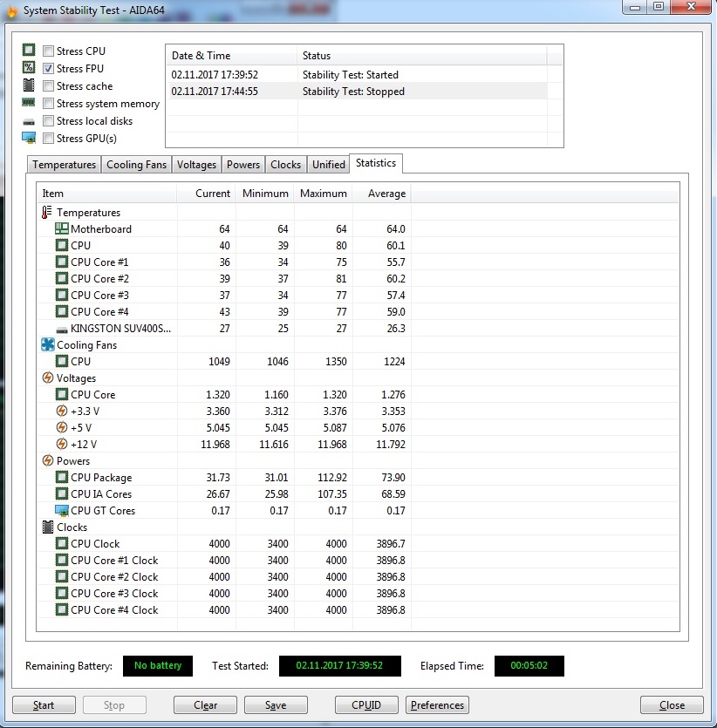717x728 pixels.
Task: Open the Unified tab
Action: [328, 165]
